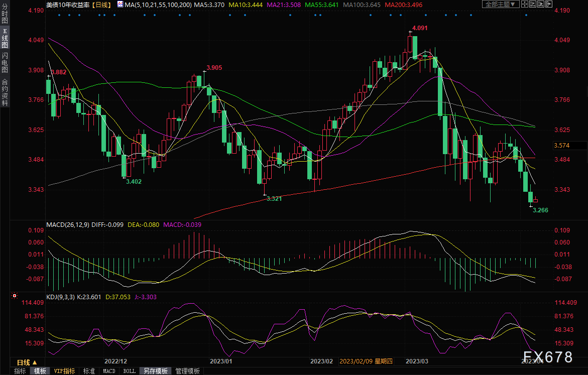Click the 管理模板 button
This screenshot has height=375, width=588.
pyautogui.click(x=187, y=371)
